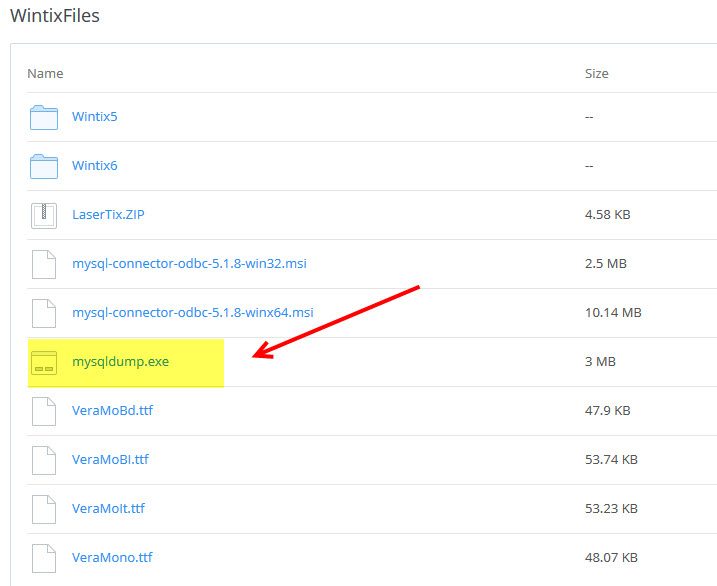Select the 48.07 KB size value
The width and height of the screenshot is (717, 586).
pos(611,557)
